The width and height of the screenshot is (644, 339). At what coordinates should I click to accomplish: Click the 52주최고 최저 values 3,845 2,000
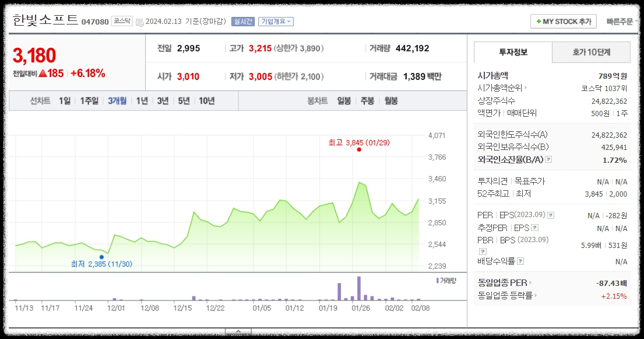click(606, 194)
